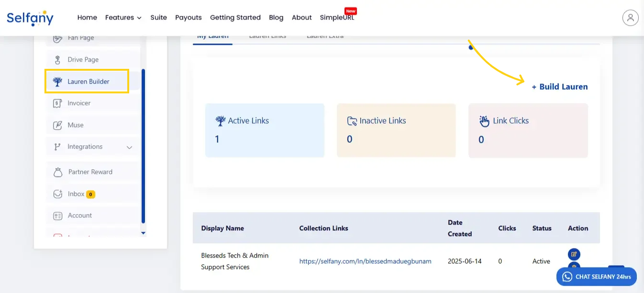Click the Clicks column header
Viewport: 644px width, 293px height.
[507, 228]
